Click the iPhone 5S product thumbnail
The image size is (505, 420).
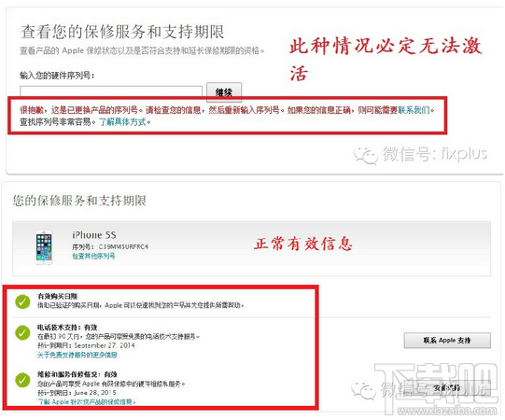point(45,247)
